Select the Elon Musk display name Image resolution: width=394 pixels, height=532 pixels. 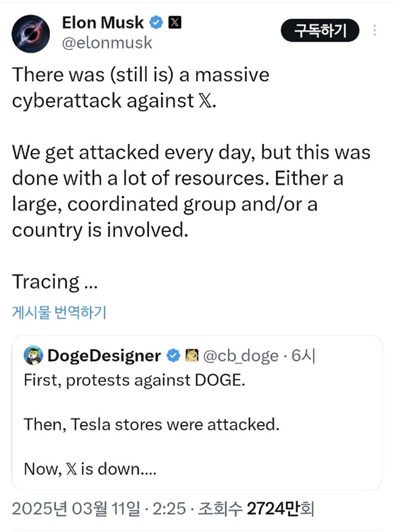point(102,23)
